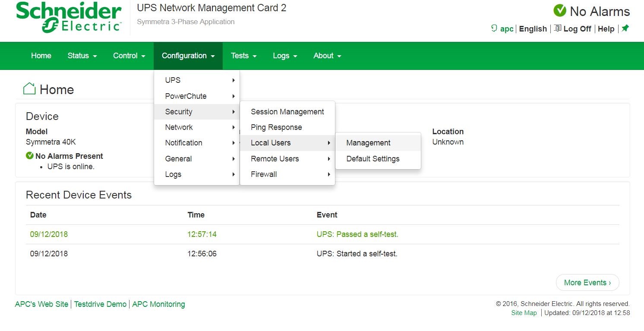Click the green No Alarms checkmark icon
644x331 pixels.
[x=560, y=11]
